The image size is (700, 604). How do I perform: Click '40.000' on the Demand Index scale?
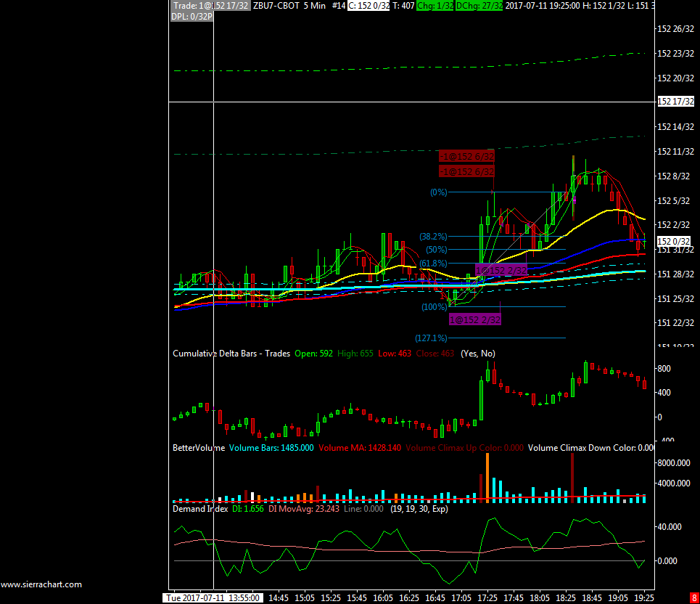coord(670,527)
